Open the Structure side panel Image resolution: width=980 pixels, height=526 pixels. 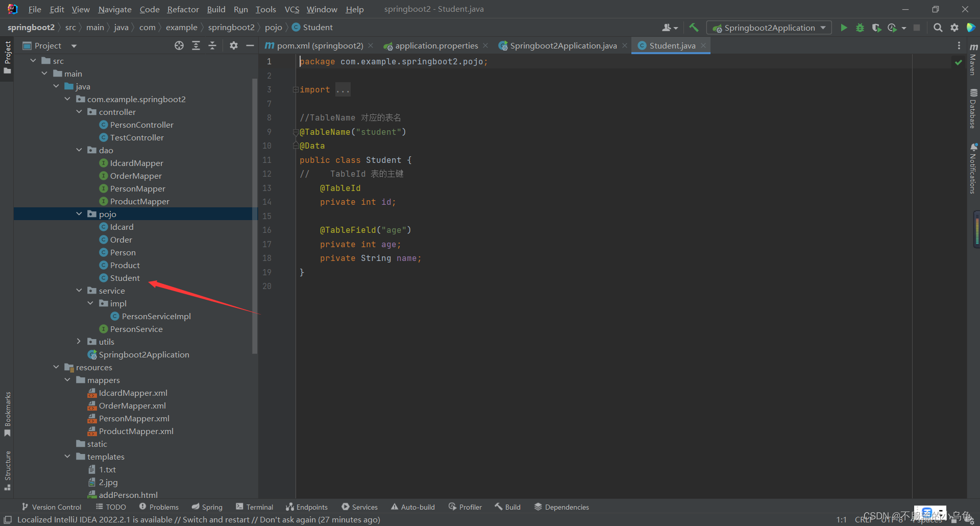pyautogui.click(x=7, y=471)
